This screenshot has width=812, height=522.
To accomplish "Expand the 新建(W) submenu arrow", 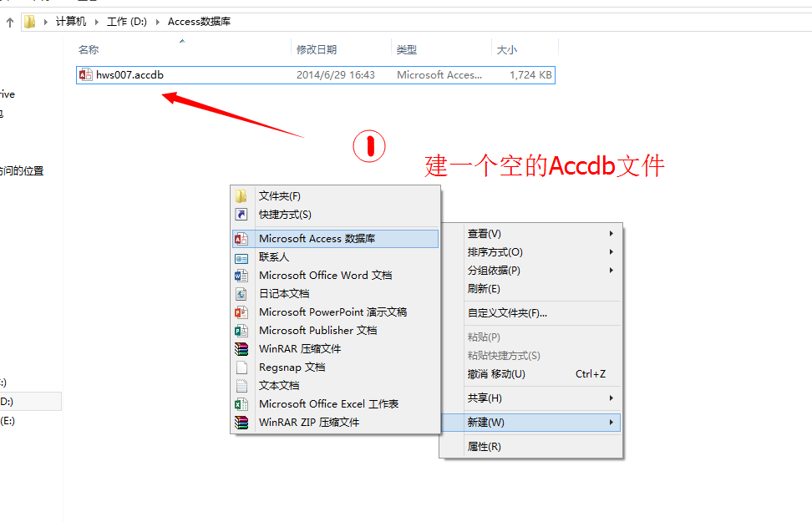I will [x=612, y=423].
